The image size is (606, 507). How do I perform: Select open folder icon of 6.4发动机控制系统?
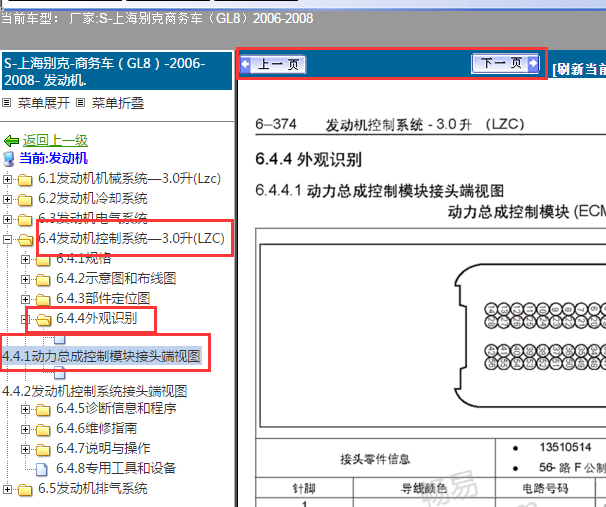[26, 240]
